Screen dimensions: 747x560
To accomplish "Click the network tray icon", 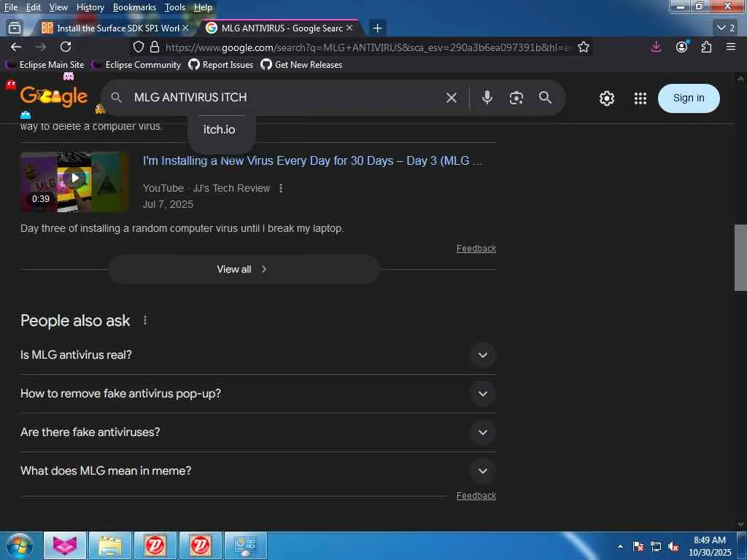I will point(656,546).
